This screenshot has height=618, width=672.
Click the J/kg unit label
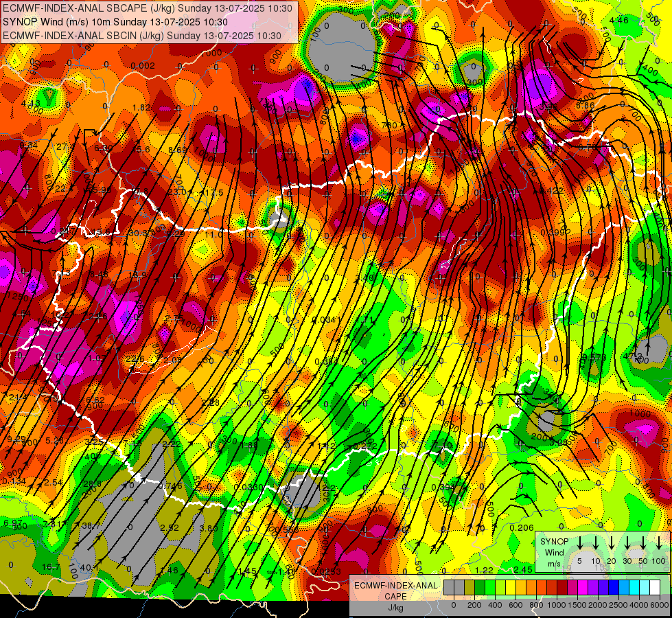tap(395, 608)
